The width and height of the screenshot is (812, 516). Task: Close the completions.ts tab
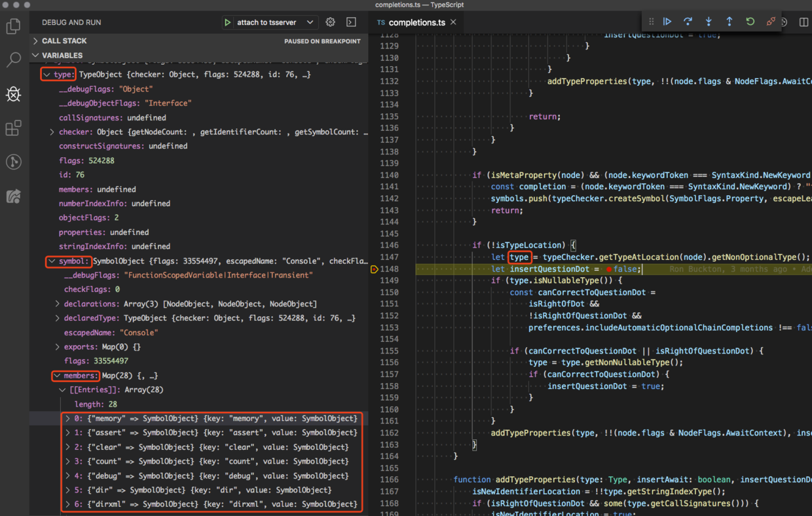tap(453, 22)
